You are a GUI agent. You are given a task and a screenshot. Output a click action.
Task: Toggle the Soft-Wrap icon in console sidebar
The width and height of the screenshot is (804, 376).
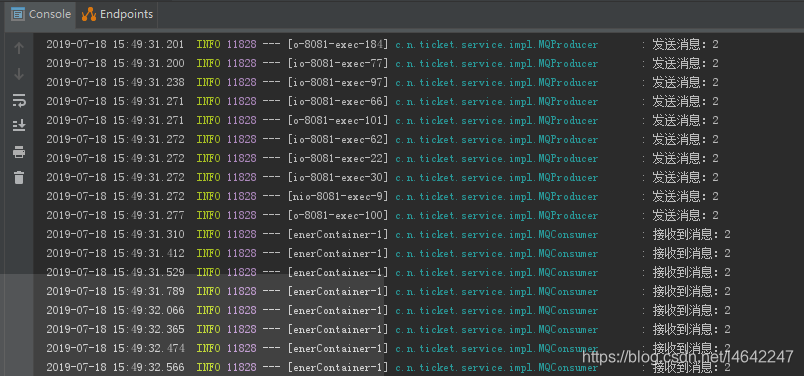[x=19, y=100]
